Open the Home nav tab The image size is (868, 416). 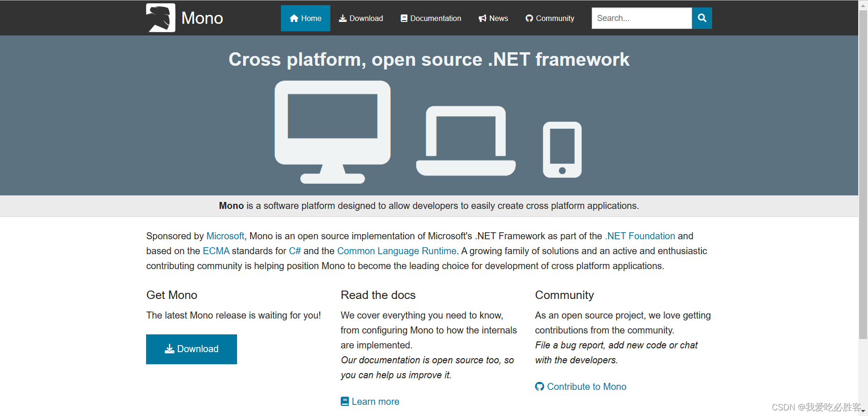coord(306,18)
